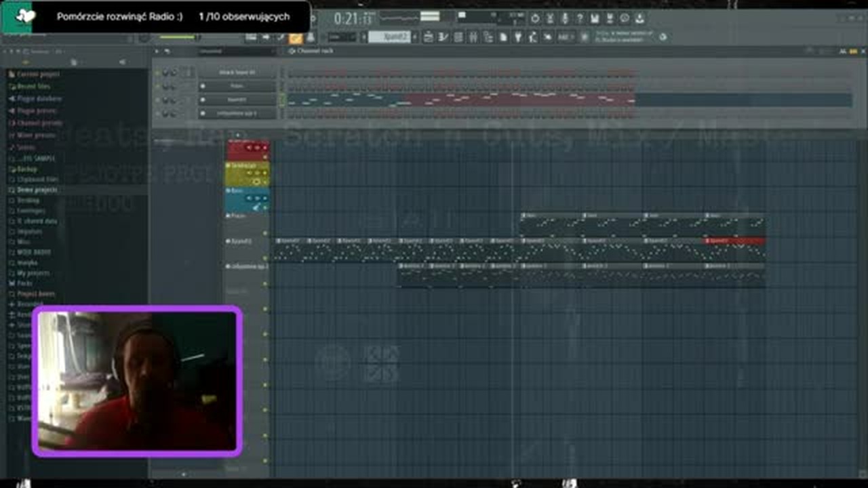Click the microphone recording icon in toolbar
This screenshot has width=868, height=488.
tap(565, 18)
